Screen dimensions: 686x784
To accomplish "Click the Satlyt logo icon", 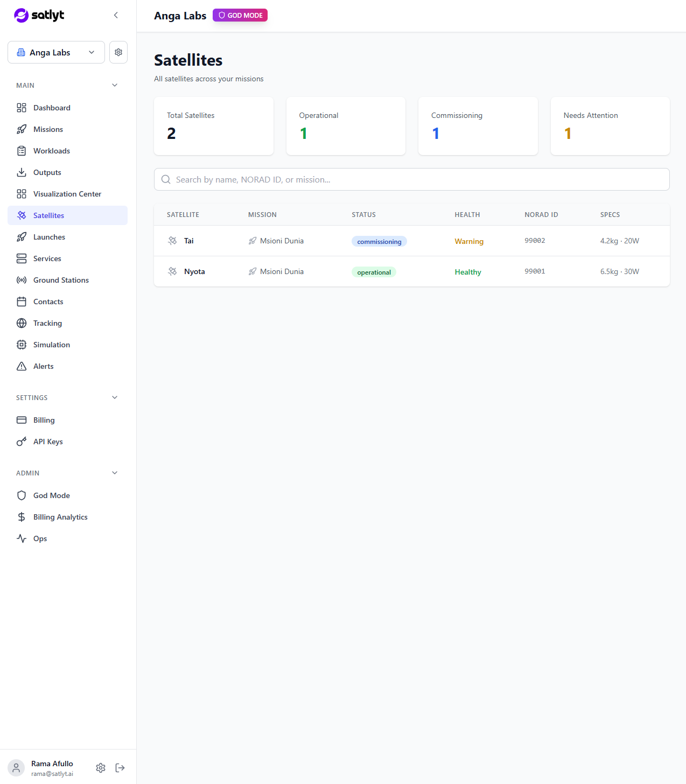I will (x=21, y=15).
